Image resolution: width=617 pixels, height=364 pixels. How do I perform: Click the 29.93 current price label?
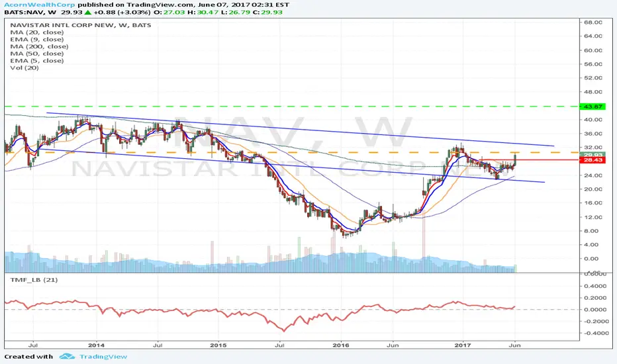(593, 155)
